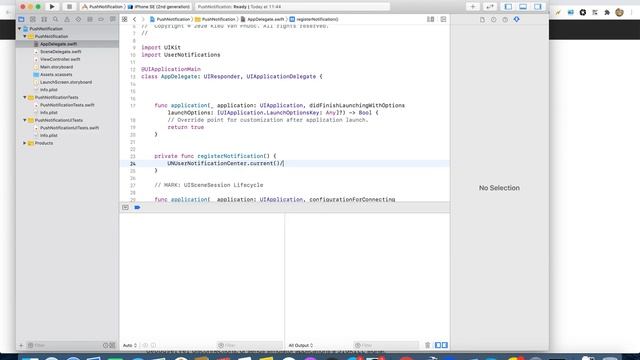Add a file with navigator plus button
Screen dimensions: 640x360
click(x=21, y=345)
